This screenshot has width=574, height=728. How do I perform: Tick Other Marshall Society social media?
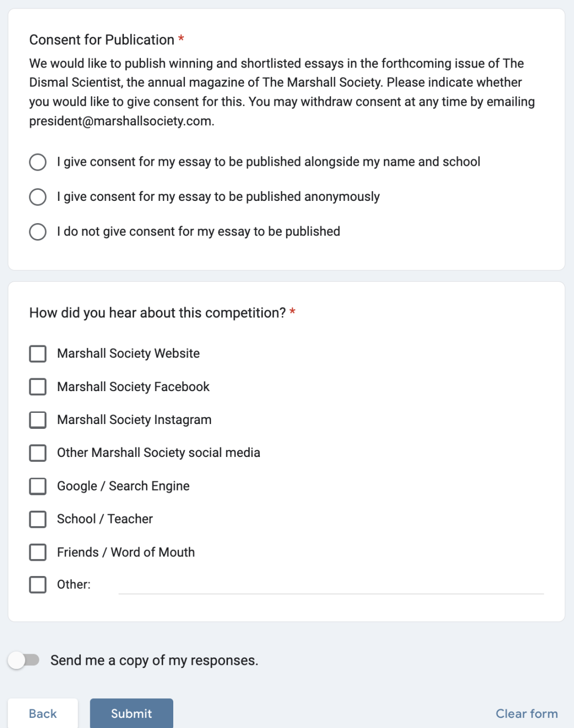click(x=38, y=453)
